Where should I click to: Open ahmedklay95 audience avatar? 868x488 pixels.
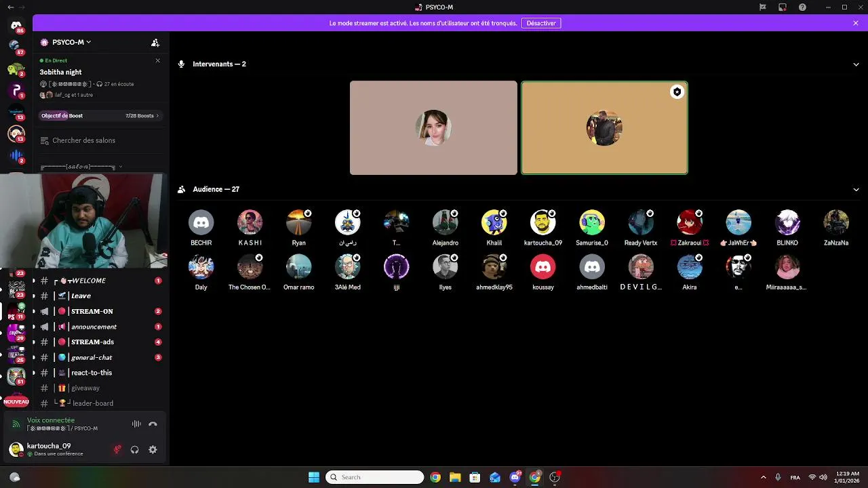[494, 267]
